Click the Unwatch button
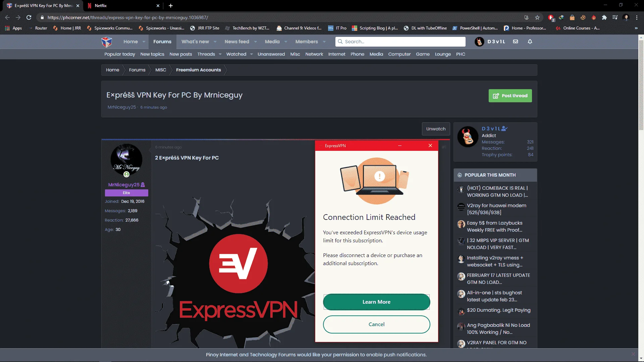This screenshot has width=644, height=362. coord(436,129)
